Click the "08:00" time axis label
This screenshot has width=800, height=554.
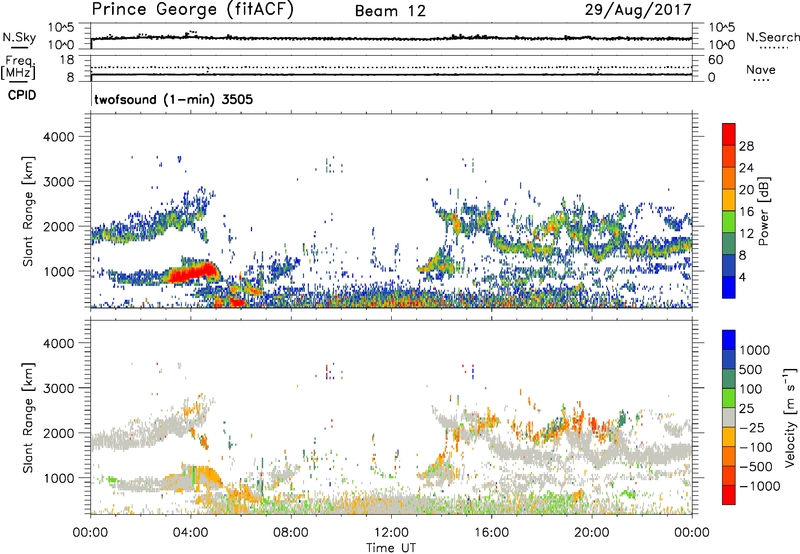pyautogui.click(x=291, y=532)
